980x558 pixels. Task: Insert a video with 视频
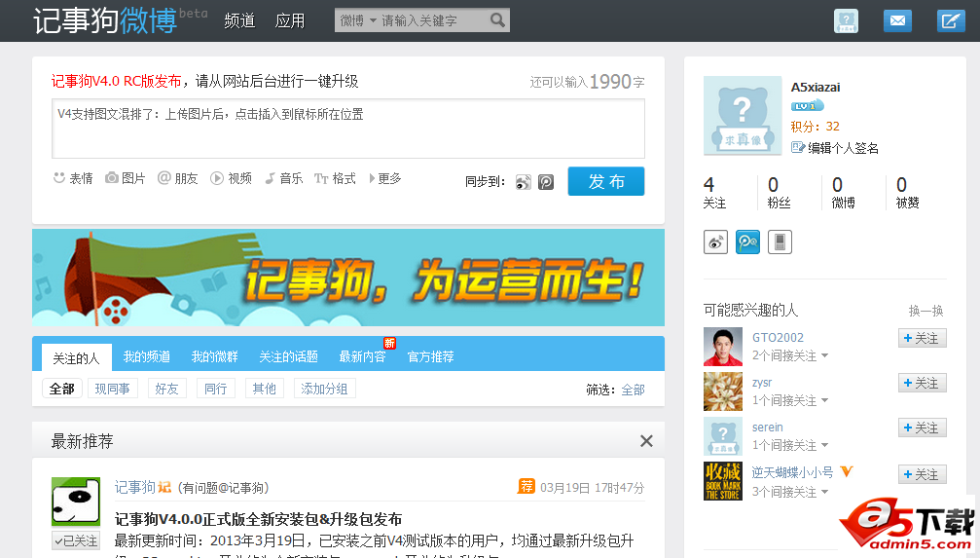(232, 178)
